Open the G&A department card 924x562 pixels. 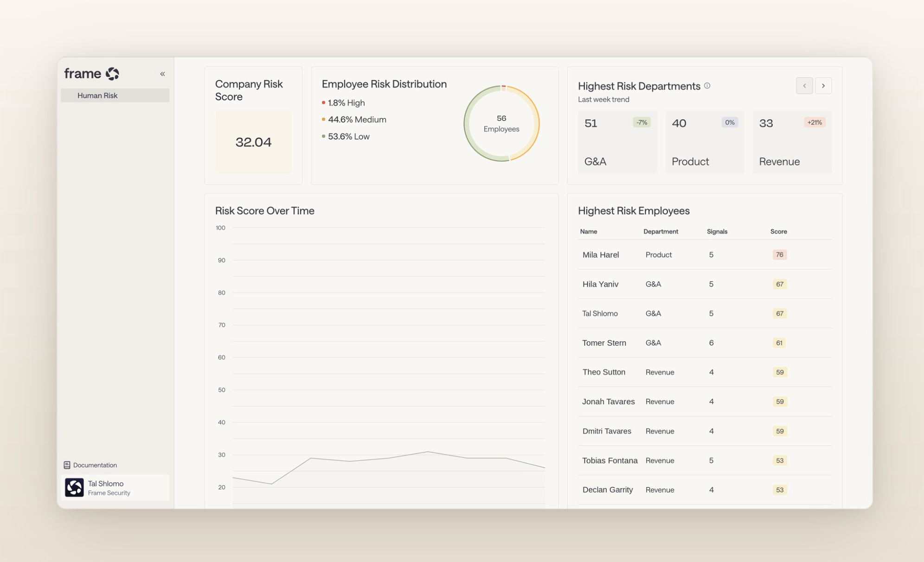pos(617,142)
